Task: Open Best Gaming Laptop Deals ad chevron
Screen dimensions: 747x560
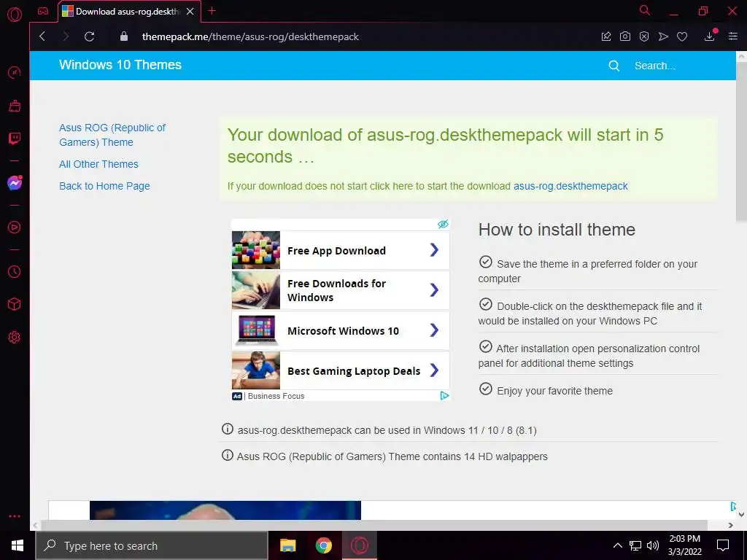Action: click(x=434, y=370)
